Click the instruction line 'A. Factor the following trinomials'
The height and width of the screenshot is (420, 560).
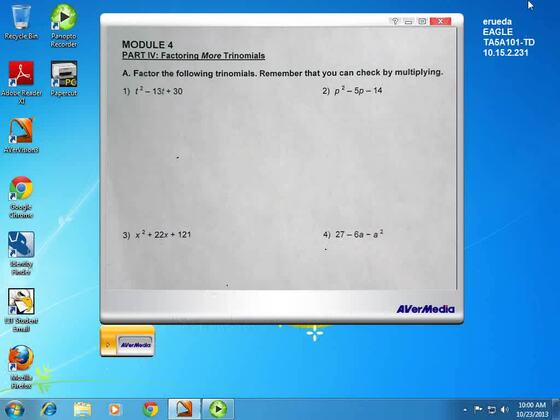pyautogui.click(x=282, y=73)
